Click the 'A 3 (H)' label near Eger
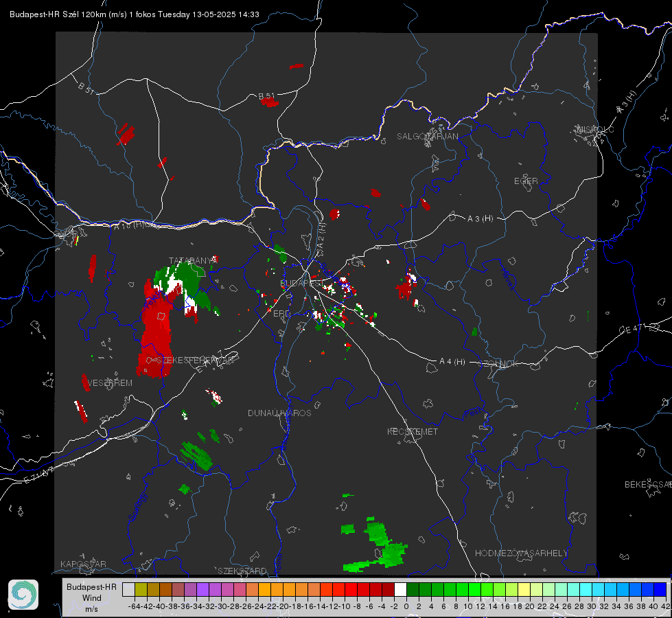The image size is (672, 618). 480,219
